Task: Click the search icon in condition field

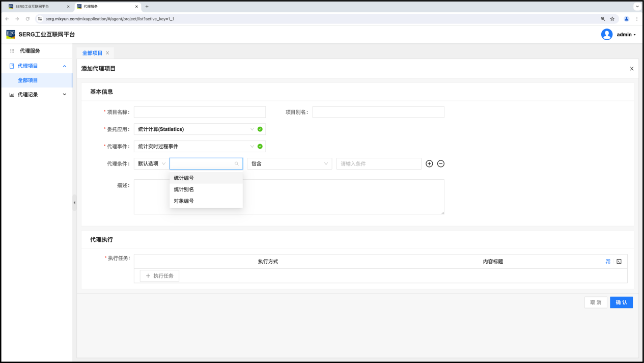Action: click(237, 164)
